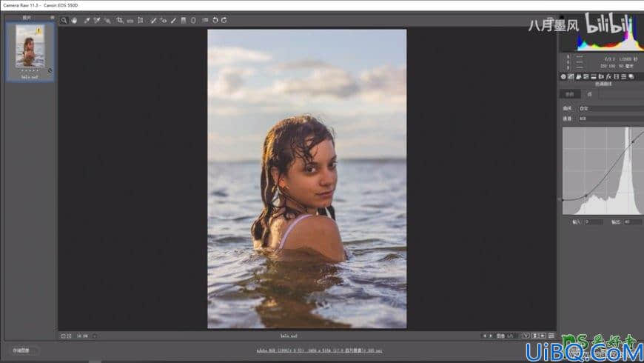
Task: Open the HSL Adjustments panel tab
Action: (586, 76)
